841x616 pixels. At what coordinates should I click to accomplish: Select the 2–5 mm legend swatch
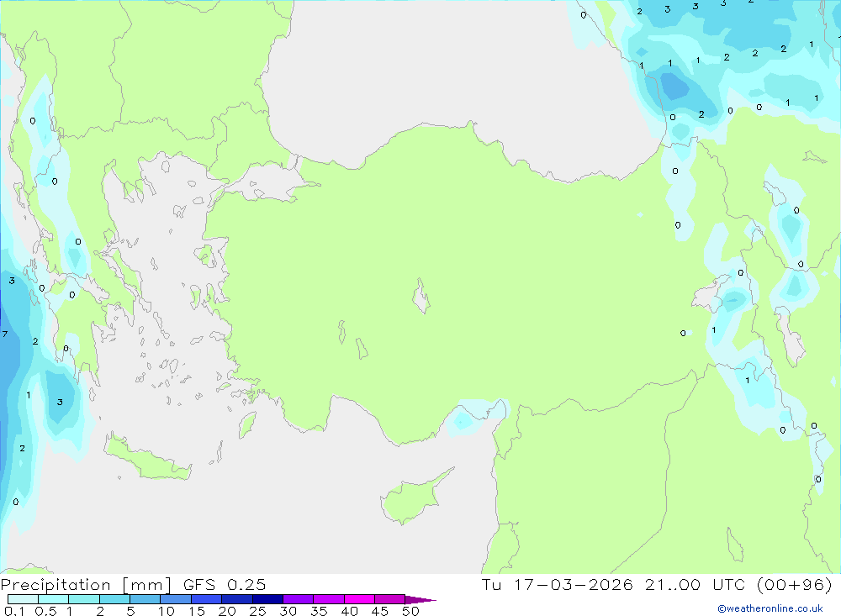pos(114,599)
